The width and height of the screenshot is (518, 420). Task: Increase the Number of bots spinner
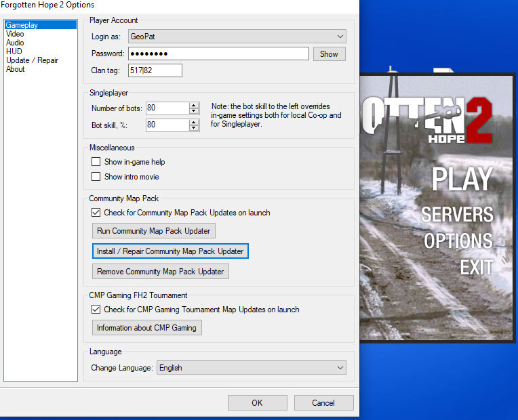194,105
